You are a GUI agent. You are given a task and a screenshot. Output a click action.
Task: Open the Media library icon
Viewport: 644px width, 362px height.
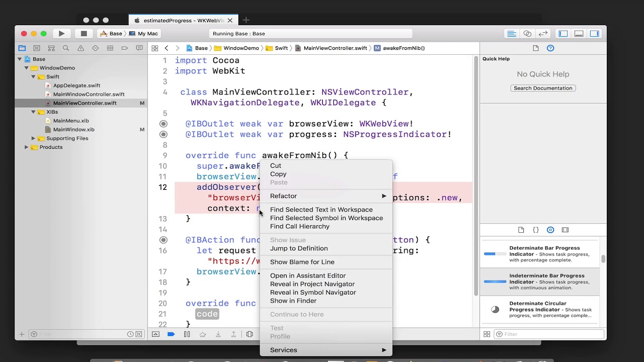[565, 230]
